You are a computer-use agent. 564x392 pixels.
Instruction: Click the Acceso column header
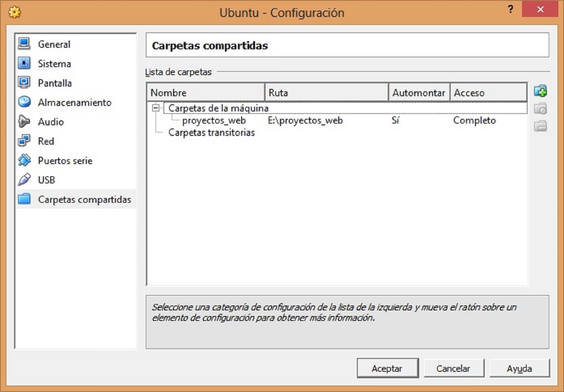click(x=488, y=93)
